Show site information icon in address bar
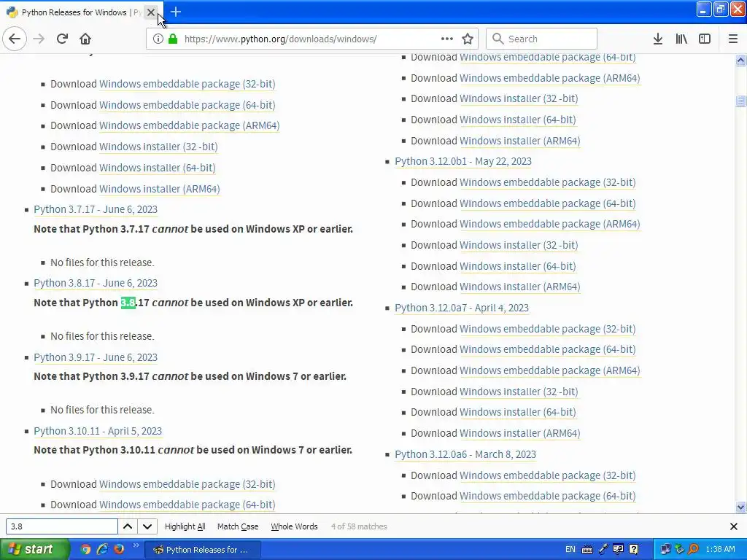The height and width of the screenshot is (560, 747). coord(158,39)
